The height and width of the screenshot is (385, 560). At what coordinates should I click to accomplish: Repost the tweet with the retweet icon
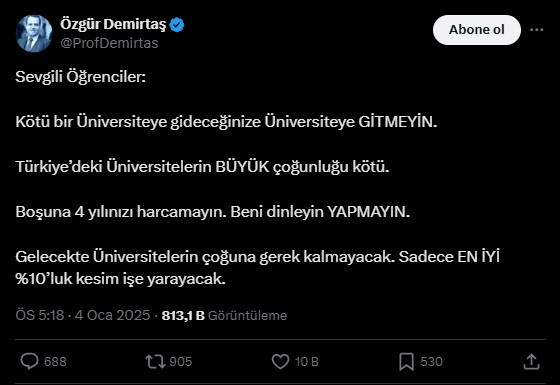(x=155, y=361)
